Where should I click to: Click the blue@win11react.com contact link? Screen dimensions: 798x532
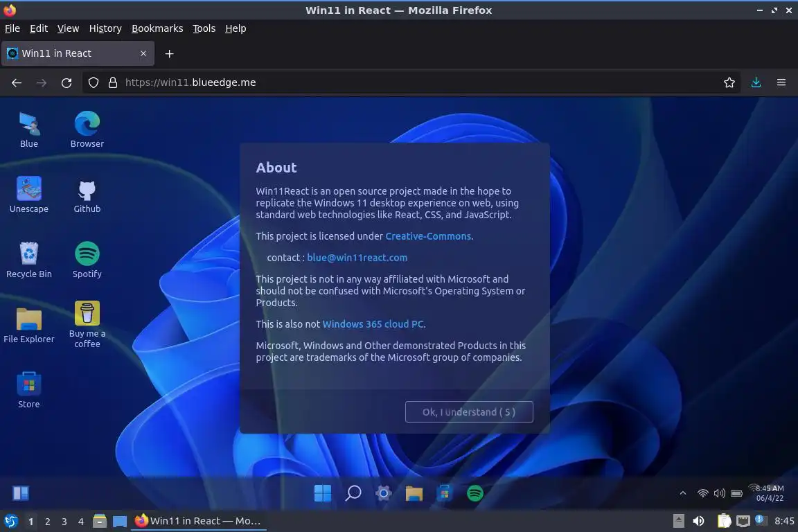[x=357, y=258]
